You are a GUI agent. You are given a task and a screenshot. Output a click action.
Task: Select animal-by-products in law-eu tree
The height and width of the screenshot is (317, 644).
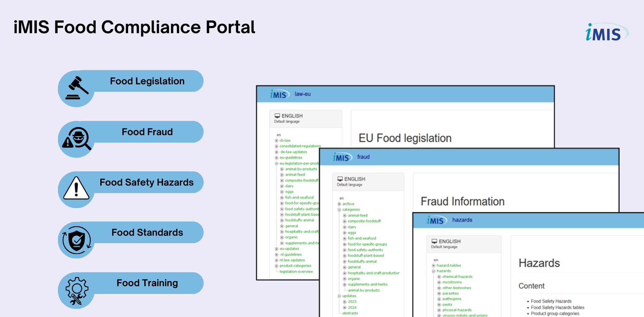pyautogui.click(x=301, y=169)
